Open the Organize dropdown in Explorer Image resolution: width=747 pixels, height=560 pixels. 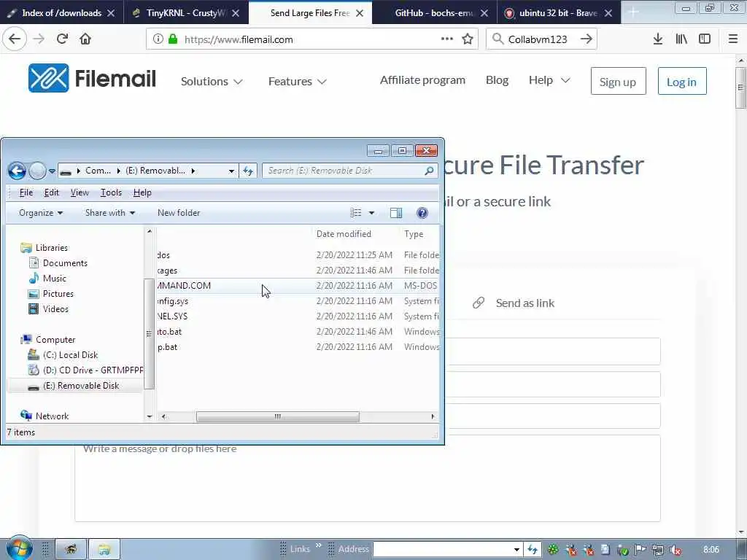[x=41, y=213]
